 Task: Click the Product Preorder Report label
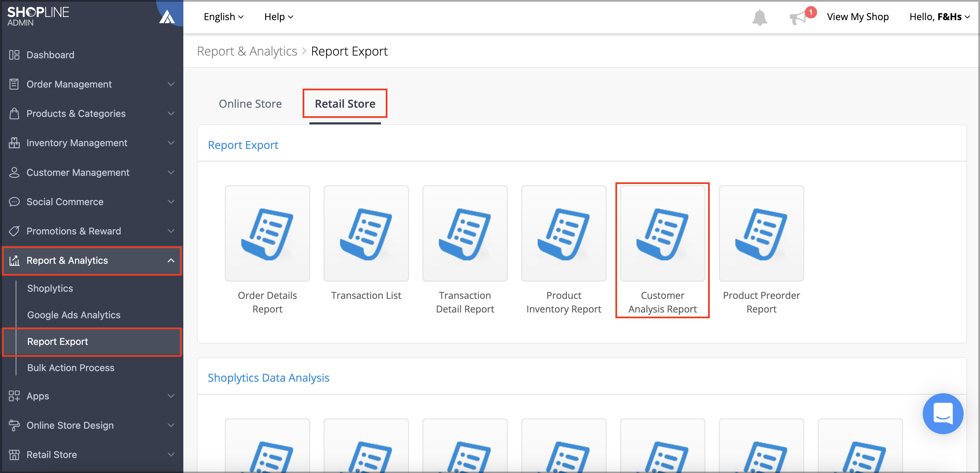coord(761,302)
